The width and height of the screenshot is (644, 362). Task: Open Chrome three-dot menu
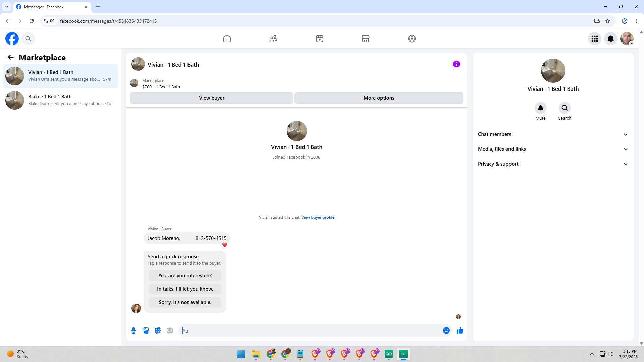637,21
